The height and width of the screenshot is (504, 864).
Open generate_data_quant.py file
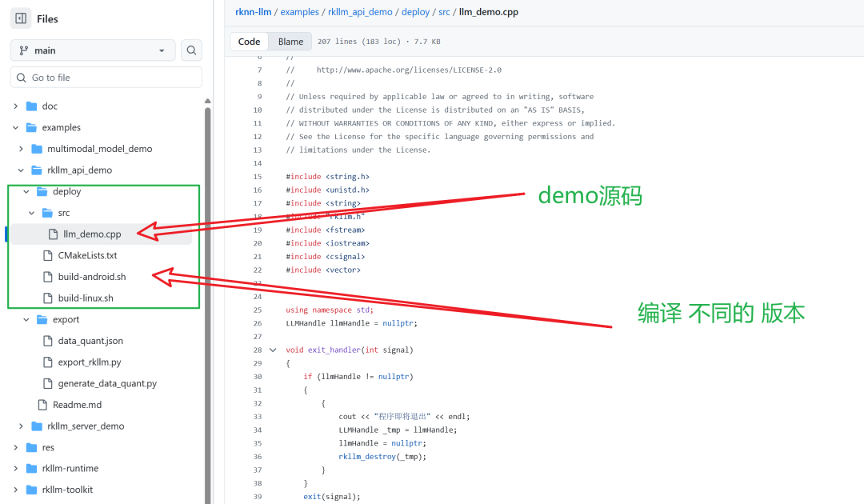click(107, 383)
